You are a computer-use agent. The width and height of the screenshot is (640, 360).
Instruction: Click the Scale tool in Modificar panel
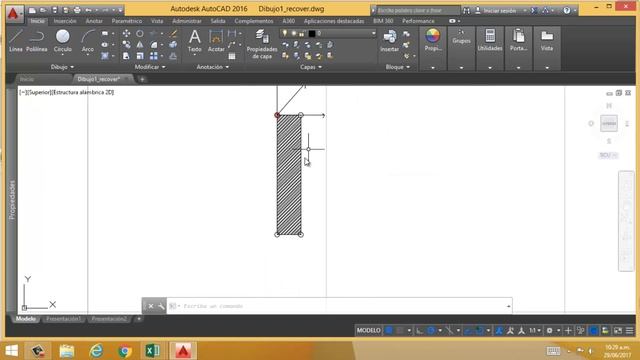(x=140, y=56)
